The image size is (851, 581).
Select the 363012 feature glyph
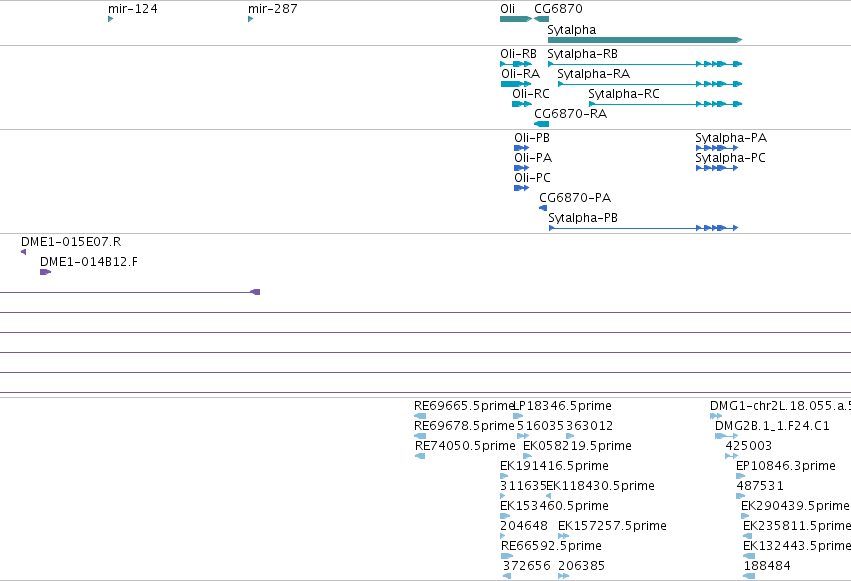[570, 436]
